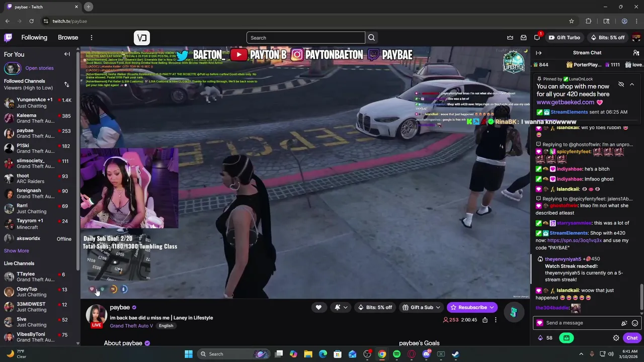Open stories link in sidebar
This screenshot has width=644, height=362.
click(x=39, y=68)
